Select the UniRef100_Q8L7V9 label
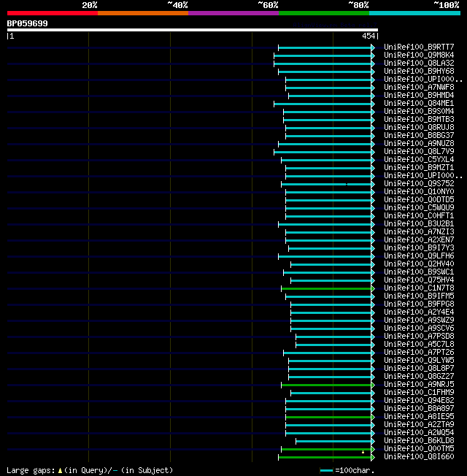 [419, 151]
